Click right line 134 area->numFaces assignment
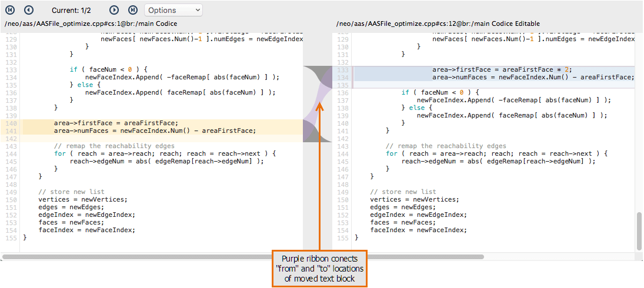644x288 pixels. click(533, 77)
